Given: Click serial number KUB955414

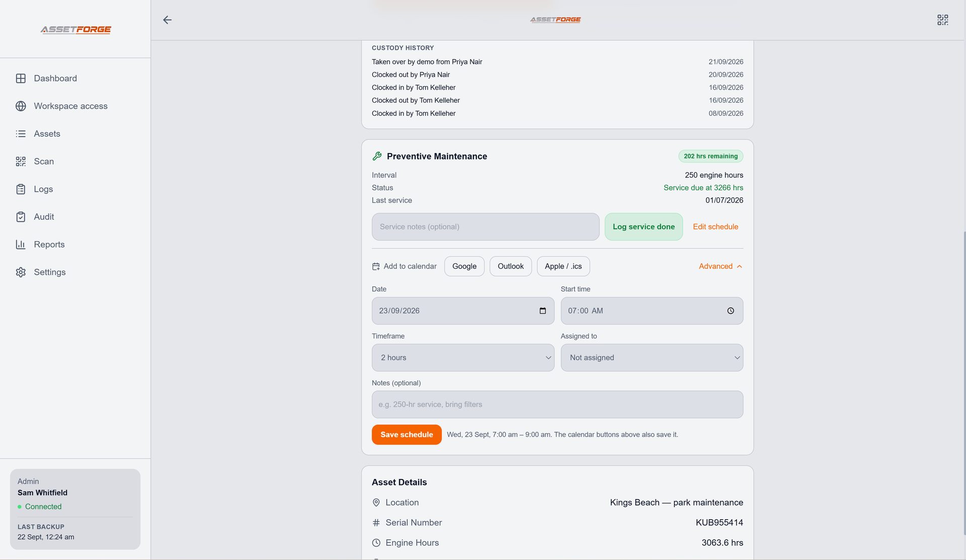Looking at the screenshot, I should [x=719, y=523].
